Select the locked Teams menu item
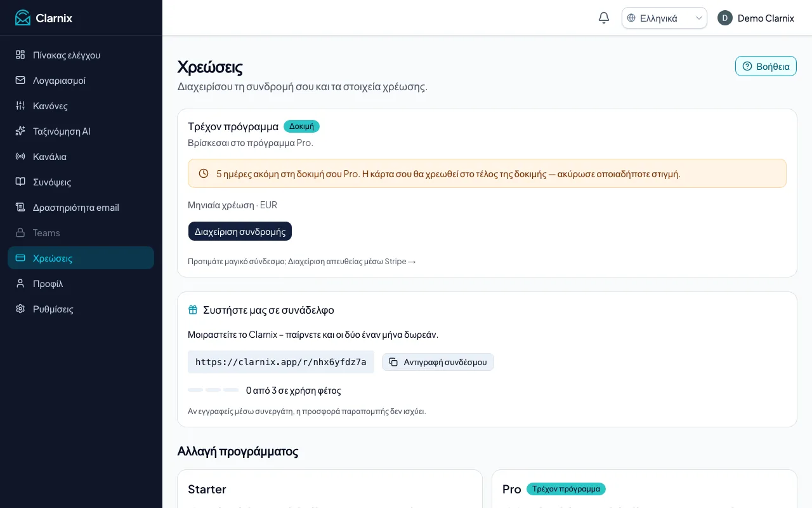 (81, 232)
